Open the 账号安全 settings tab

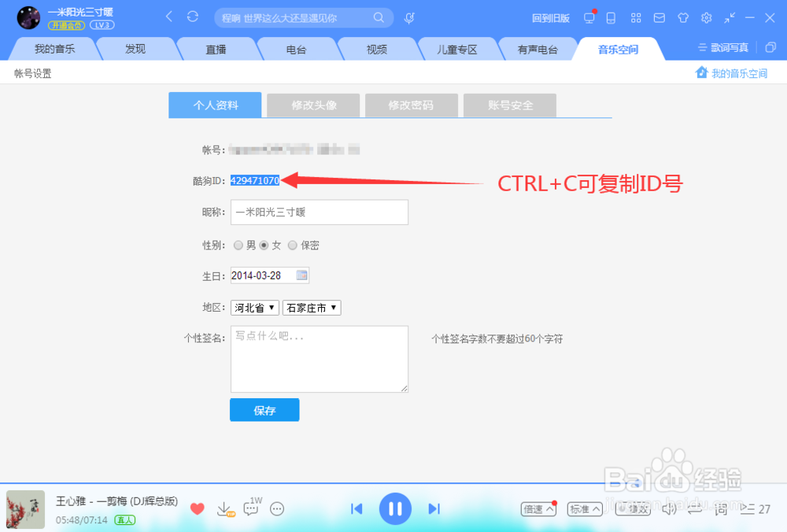click(510, 105)
